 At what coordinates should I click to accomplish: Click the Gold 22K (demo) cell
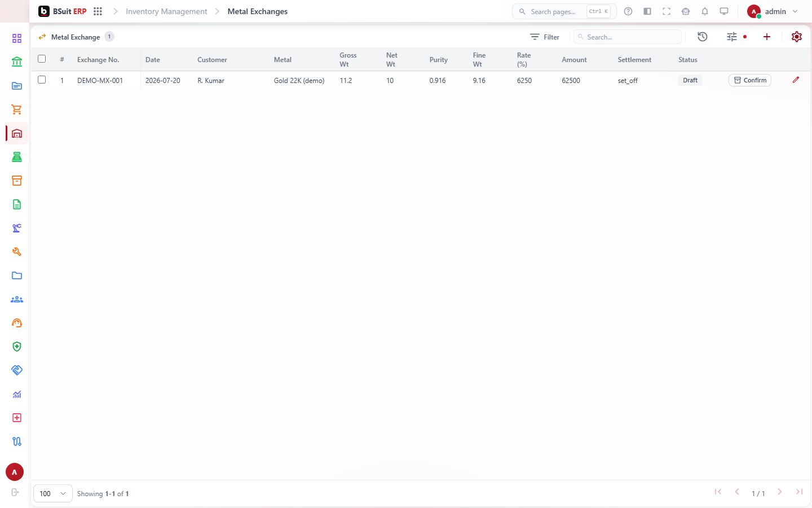pyautogui.click(x=299, y=80)
